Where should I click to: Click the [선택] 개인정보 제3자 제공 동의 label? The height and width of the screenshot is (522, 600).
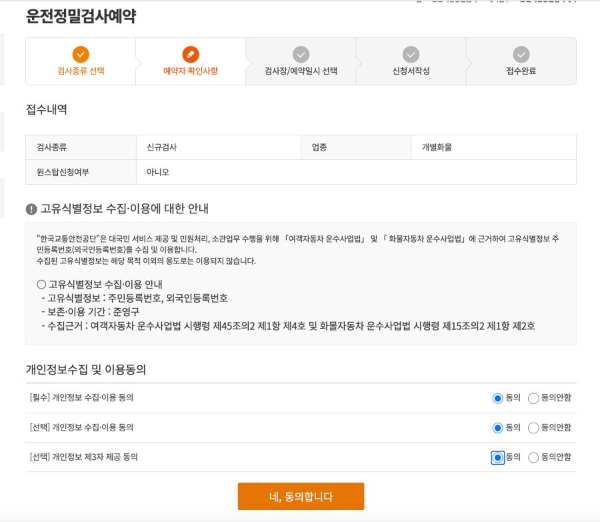coord(83,457)
